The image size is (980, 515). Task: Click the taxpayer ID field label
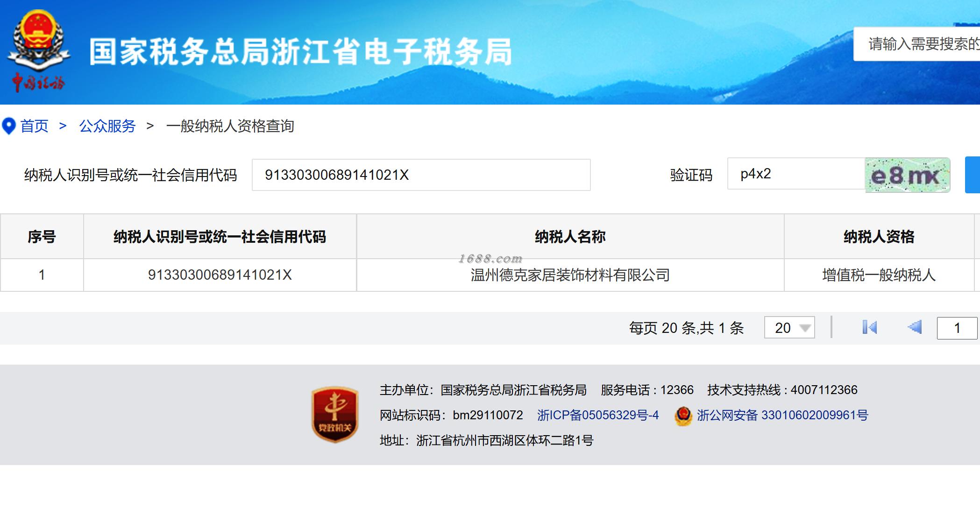pyautogui.click(x=131, y=175)
